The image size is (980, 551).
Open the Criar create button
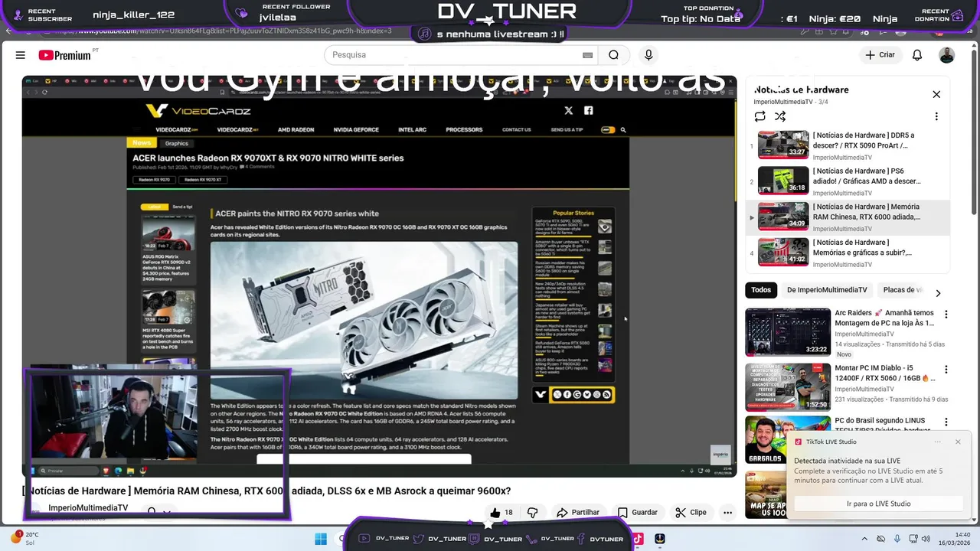(880, 55)
